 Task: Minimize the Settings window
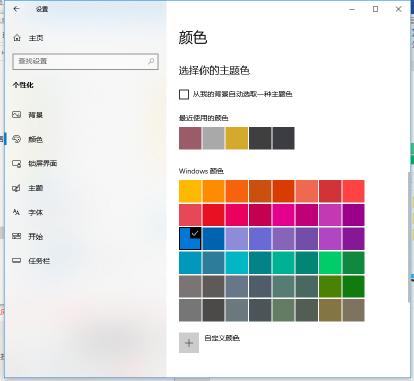(352, 9)
